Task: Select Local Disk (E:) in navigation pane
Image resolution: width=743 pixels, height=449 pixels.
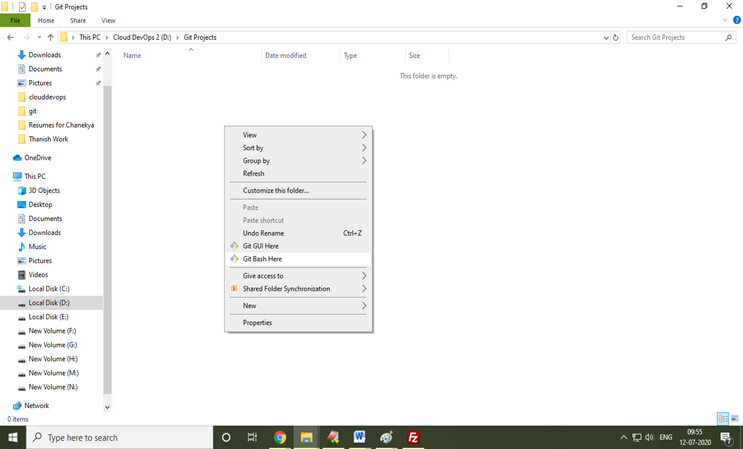Action: coord(49,317)
